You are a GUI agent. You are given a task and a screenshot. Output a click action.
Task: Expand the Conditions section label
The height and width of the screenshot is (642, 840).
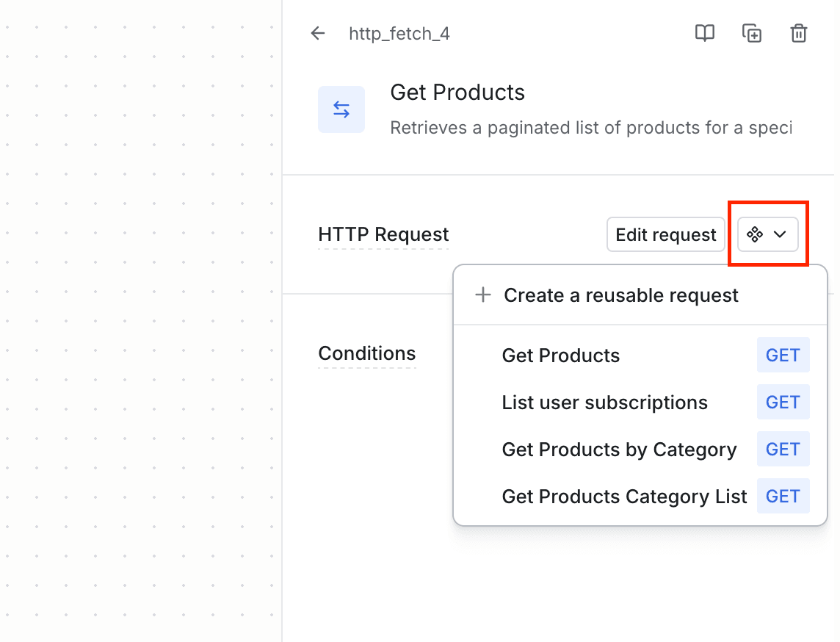click(x=367, y=353)
